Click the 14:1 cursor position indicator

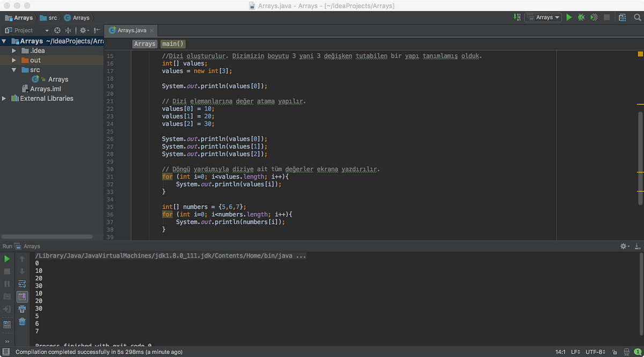pos(560,352)
